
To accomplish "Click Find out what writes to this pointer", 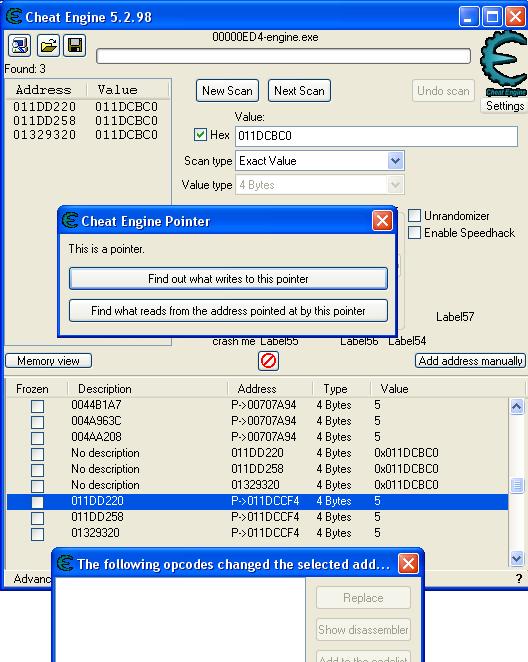I will 228,279.
